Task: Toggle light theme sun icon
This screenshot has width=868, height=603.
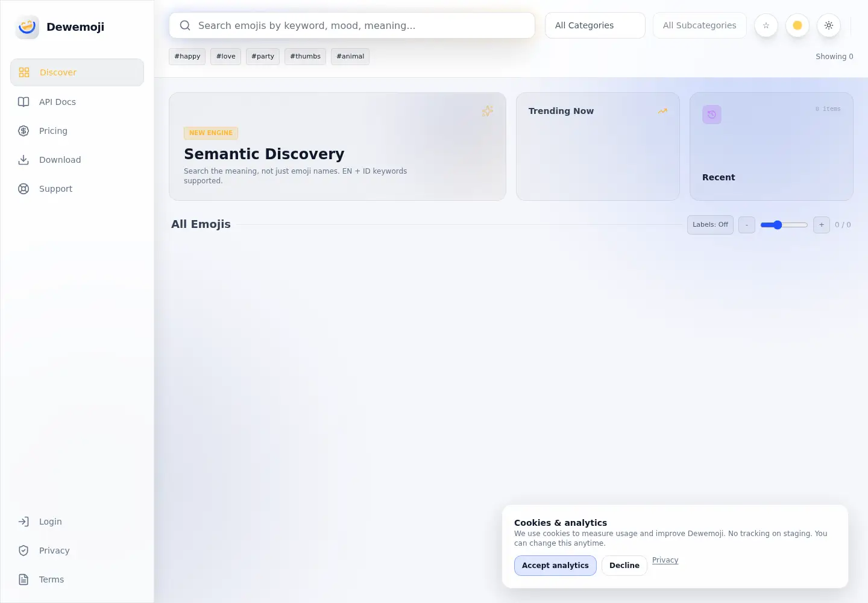Action: pos(829,25)
